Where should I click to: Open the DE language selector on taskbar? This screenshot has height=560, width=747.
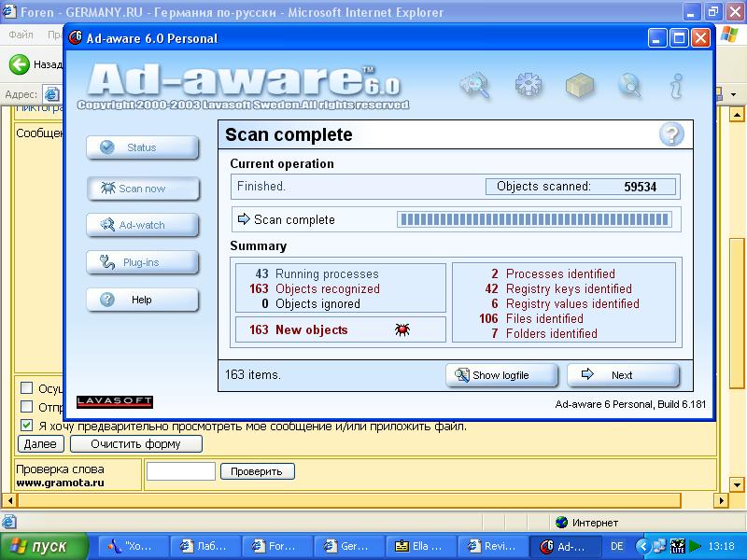click(x=617, y=546)
